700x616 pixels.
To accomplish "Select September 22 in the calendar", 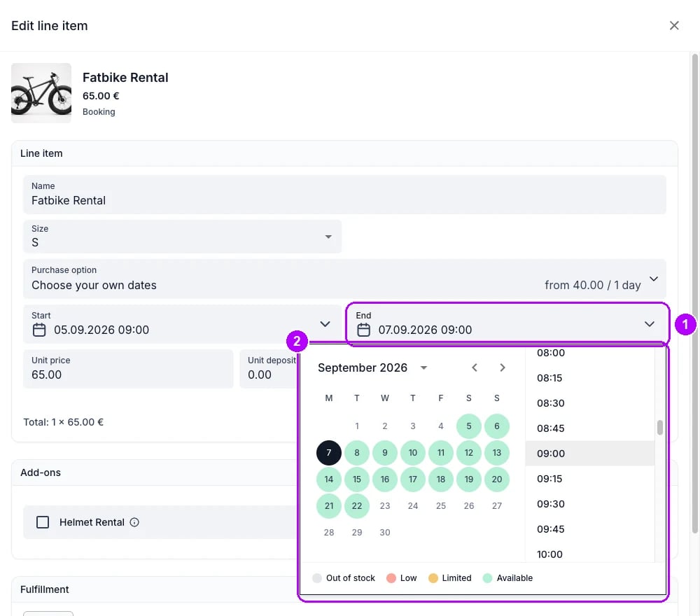I will (x=357, y=505).
